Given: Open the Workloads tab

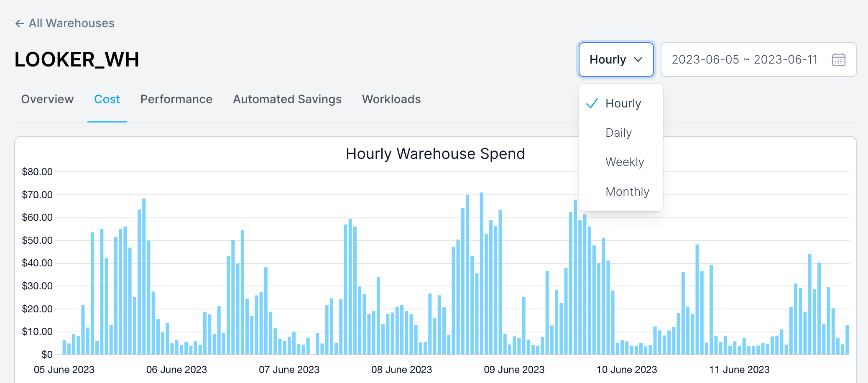Looking at the screenshot, I should click(x=391, y=99).
